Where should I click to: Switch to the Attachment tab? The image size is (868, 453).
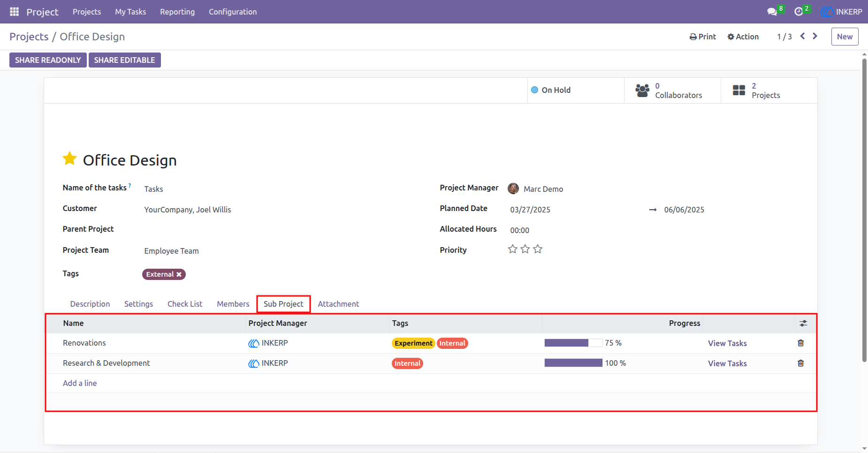pos(338,304)
